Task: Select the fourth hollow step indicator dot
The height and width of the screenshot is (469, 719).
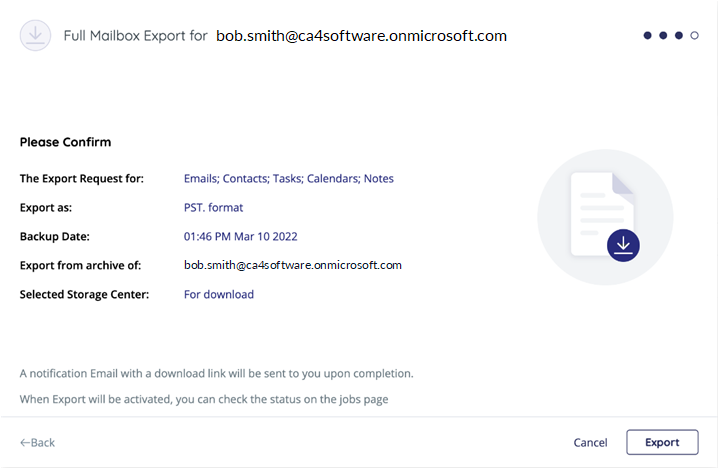Action: (x=694, y=35)
